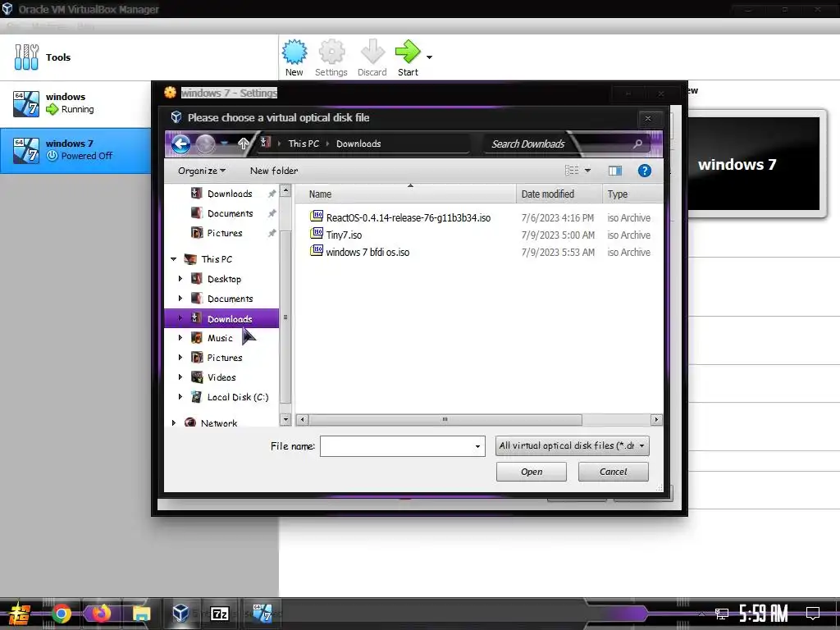The height and width of the screenshot is (630, 840).
Task: Expand Documents under This PC
Action: 180,299
